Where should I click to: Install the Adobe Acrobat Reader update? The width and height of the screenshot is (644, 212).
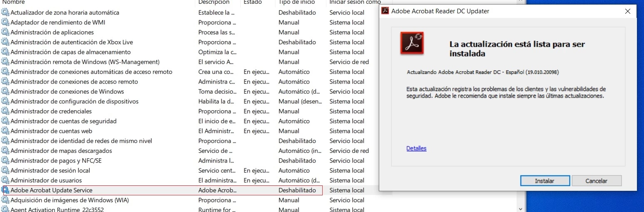pyautogui.click(x=545, y=181)
